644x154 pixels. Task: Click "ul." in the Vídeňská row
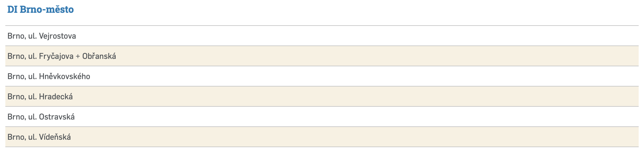pos(32,137)
